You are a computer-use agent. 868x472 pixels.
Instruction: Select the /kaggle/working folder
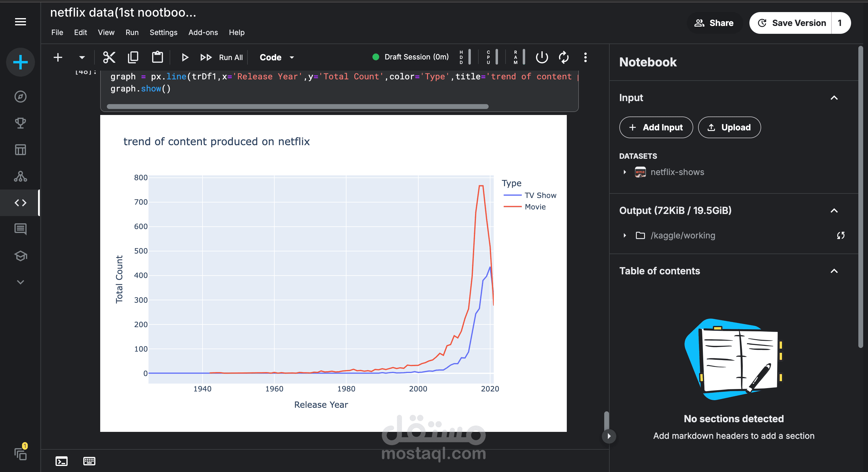[x=683, y=235]
